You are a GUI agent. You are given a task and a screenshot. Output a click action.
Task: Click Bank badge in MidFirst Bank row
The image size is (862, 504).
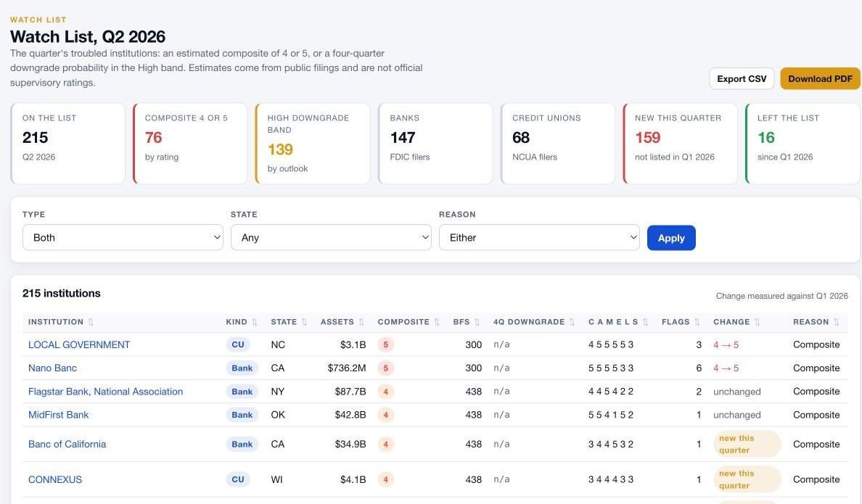point(242,415)
